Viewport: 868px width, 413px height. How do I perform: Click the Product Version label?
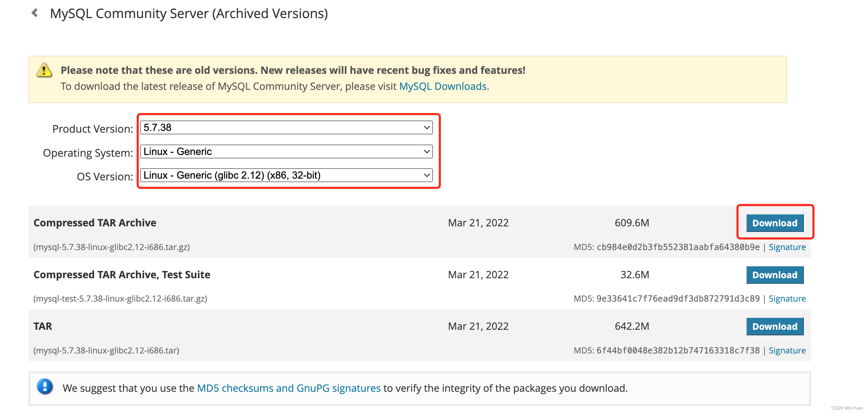(x=93, y=129)
